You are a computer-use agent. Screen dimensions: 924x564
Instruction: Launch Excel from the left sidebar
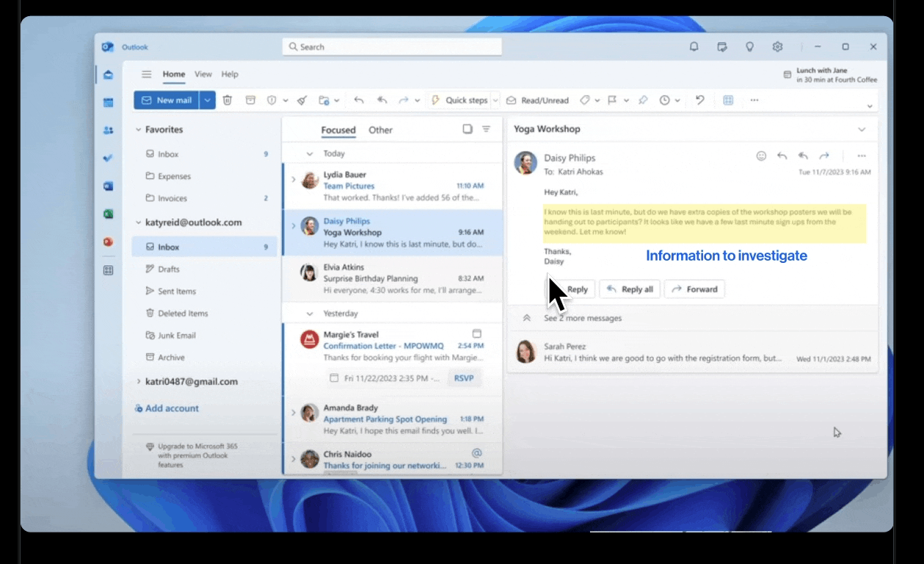pyautogui.click(x=109, y=214)
